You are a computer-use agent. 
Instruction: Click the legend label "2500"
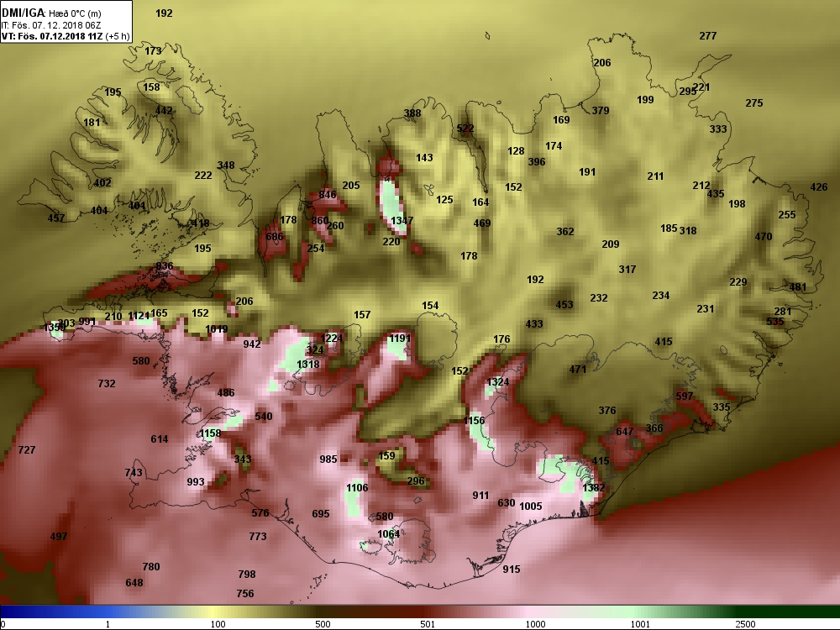[x=745, y=624]
